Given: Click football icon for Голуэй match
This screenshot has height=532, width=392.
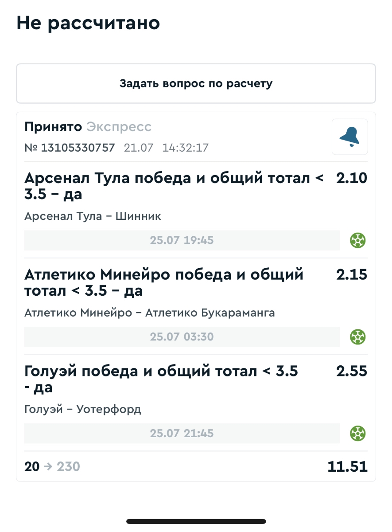Looking at the screenshot, I should click(x=358, y=433).
